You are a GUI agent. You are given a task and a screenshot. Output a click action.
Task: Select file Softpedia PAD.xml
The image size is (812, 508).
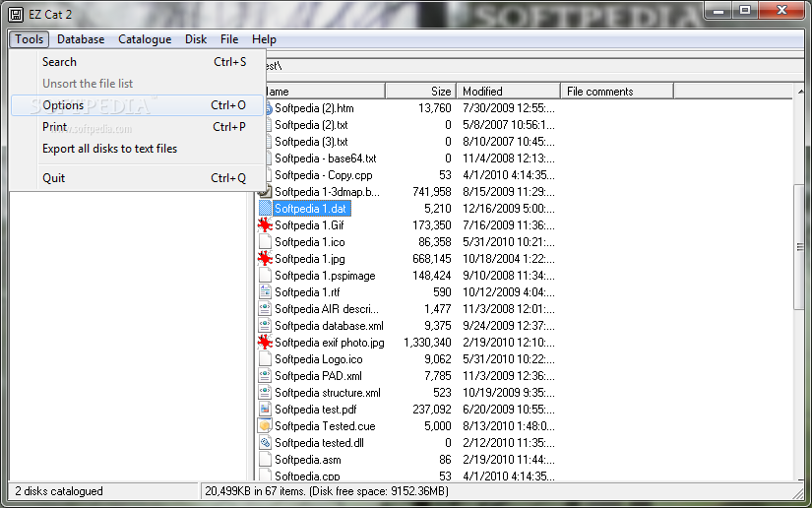coord(319,376)
